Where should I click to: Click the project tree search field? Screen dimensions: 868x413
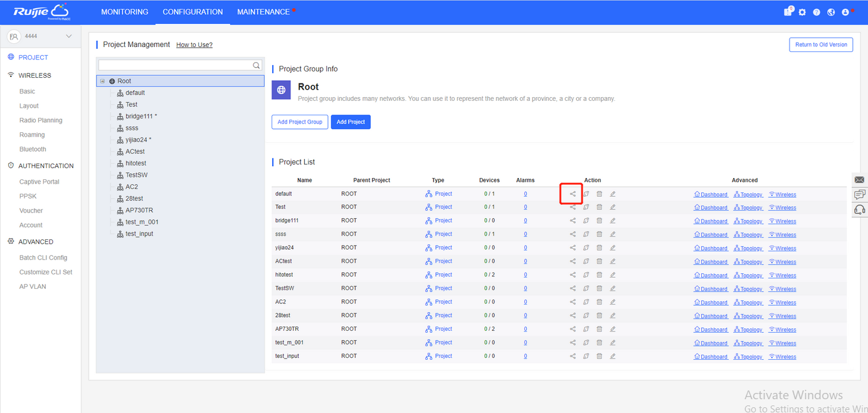[x=176, y=65]
